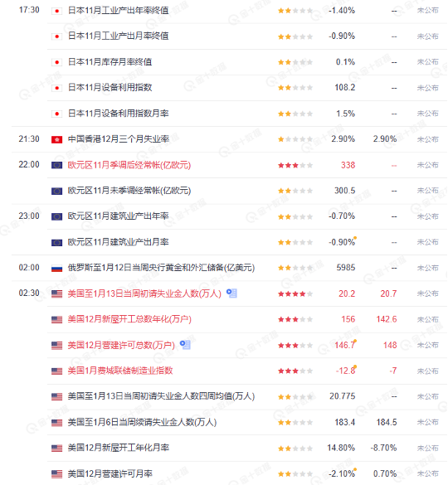Click three-star rating of 欧元区11月季调后经常帐
The width and height of the screenshot is (448, 485).
pos(295,166)
